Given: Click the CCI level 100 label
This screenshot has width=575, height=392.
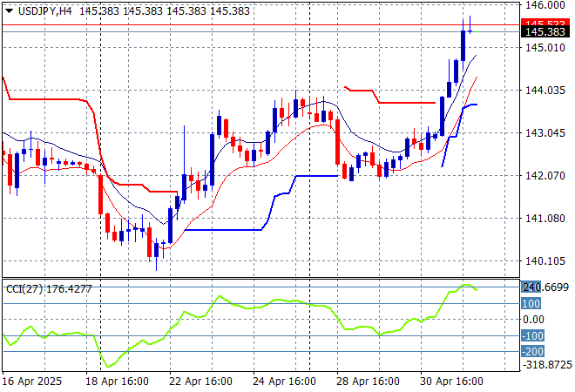Looking at the screenshot, I should [531, 304].
